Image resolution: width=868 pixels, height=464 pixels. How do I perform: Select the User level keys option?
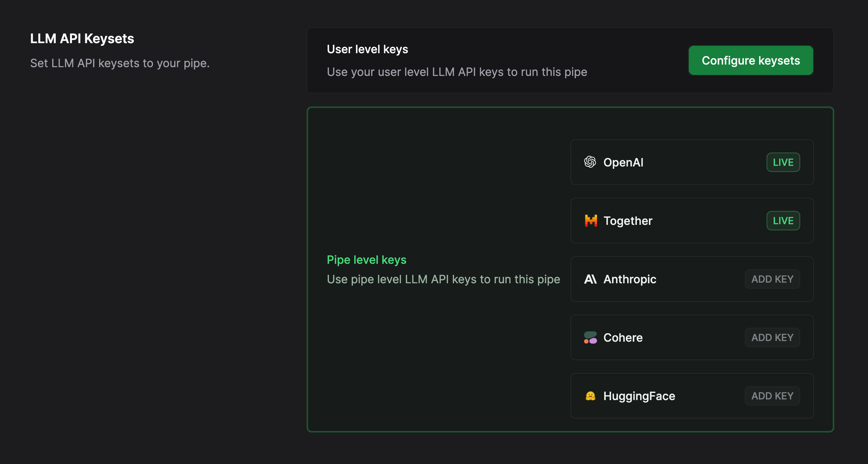(367, 50)
